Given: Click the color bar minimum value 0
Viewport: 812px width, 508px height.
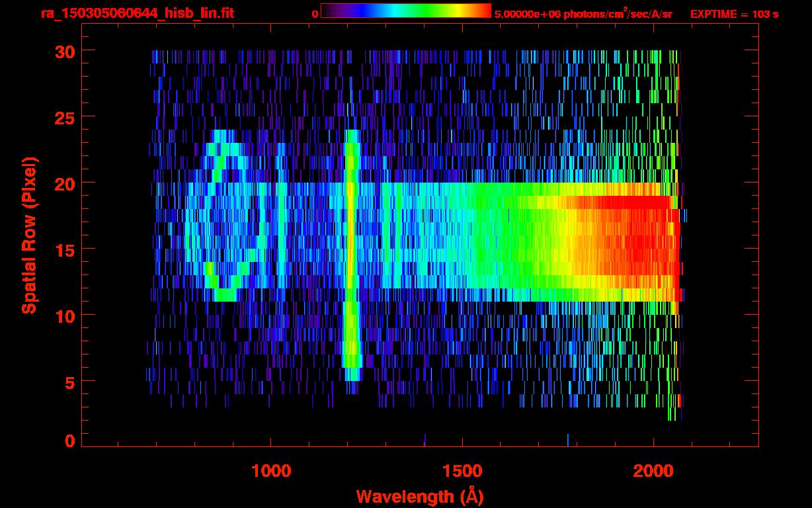Looking at the screenshot, I should coord(315,14).
